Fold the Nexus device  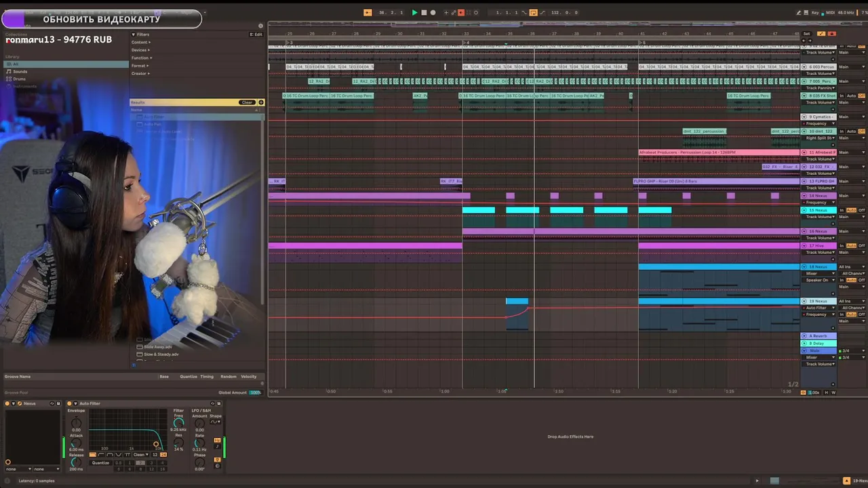[x=14, y=404]
